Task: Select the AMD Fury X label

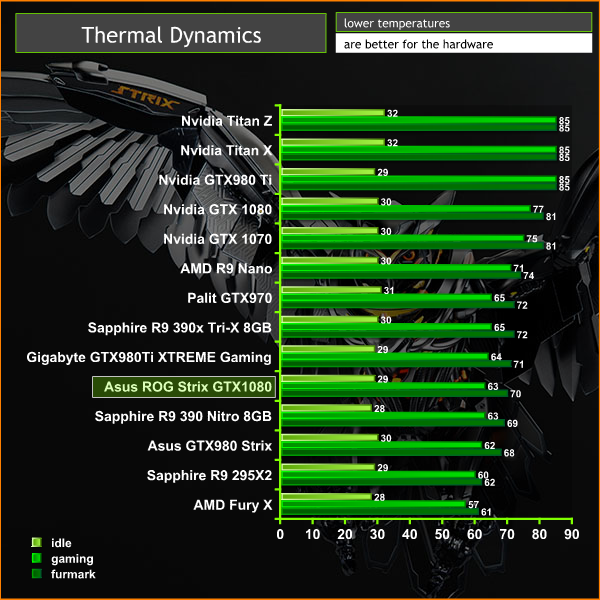Action: tap(233, 505)
